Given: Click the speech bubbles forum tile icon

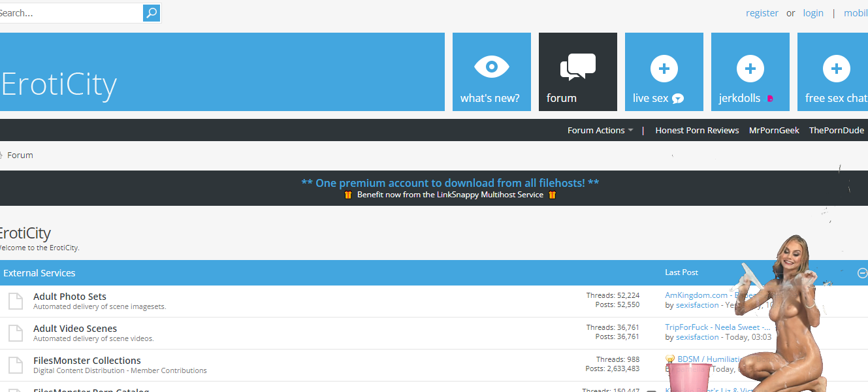Looking at the screenshot, I should click(x=577, y=67).
